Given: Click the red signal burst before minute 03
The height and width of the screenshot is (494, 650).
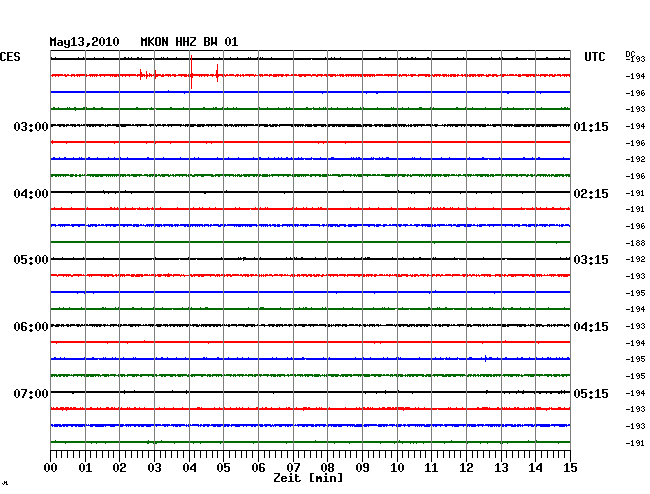Looking at the screenshot, I should pyautogui.click(x=148, y=75).
